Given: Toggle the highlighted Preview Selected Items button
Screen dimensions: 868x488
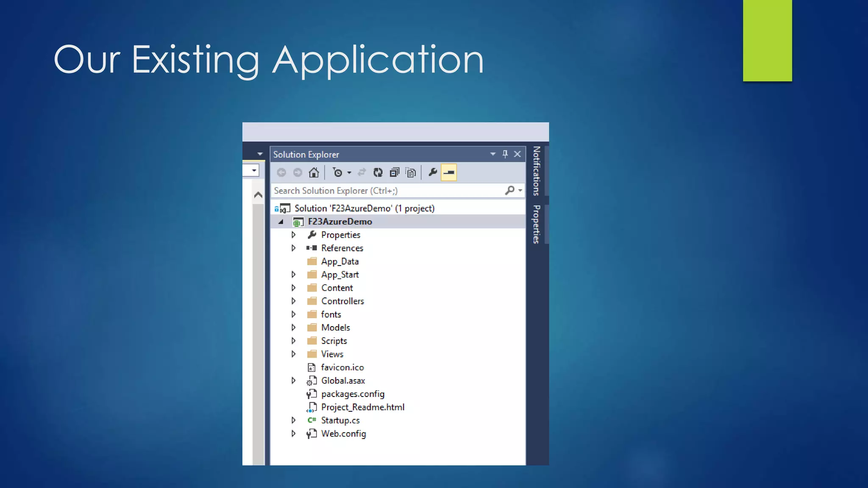Looking at the screenshot, I should tap(449, 172).
